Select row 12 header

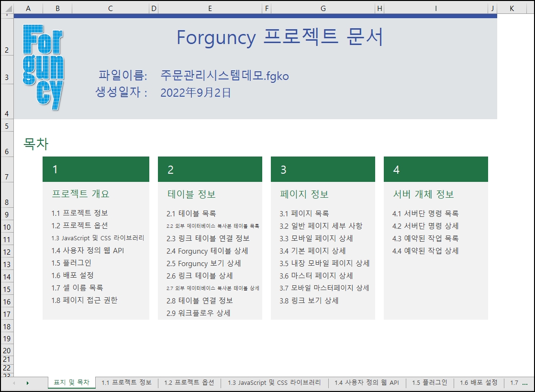(7, 252)
